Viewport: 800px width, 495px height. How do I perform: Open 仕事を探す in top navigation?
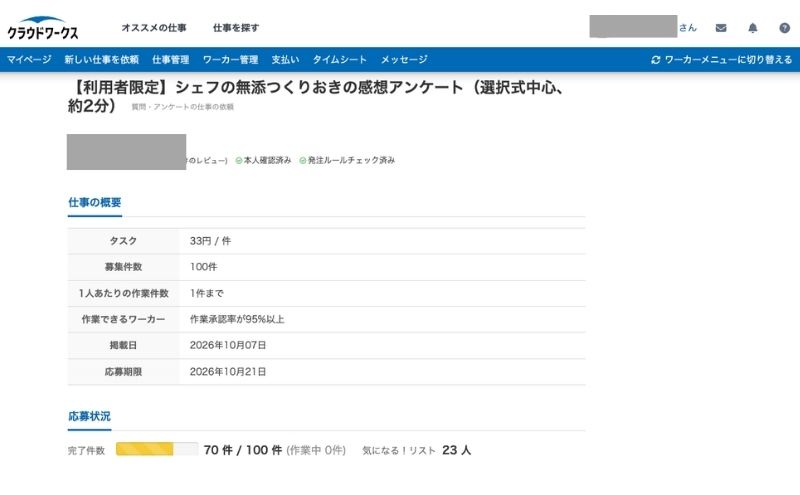(x=236, y=28)
